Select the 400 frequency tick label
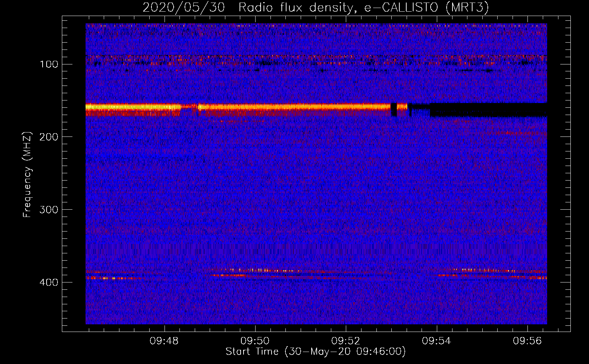Viewport: 589px width, 364px height. point(49,282)
